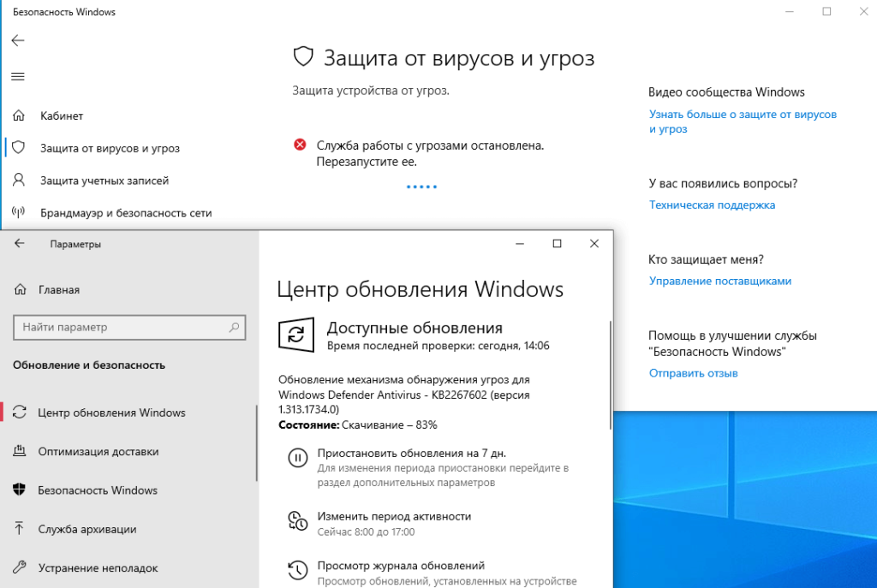Open Просмотр журнала обновлений
877x588 pixels.
[x=401, y=566]
